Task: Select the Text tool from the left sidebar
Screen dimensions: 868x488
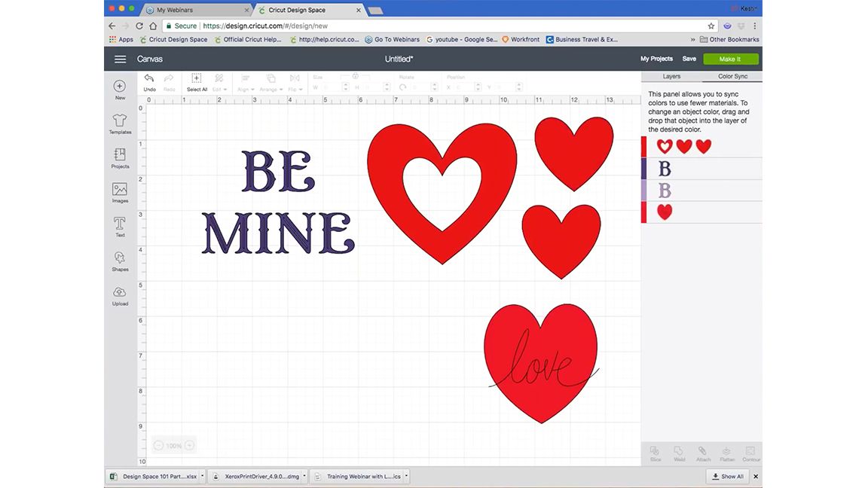Action: (120, 227)
